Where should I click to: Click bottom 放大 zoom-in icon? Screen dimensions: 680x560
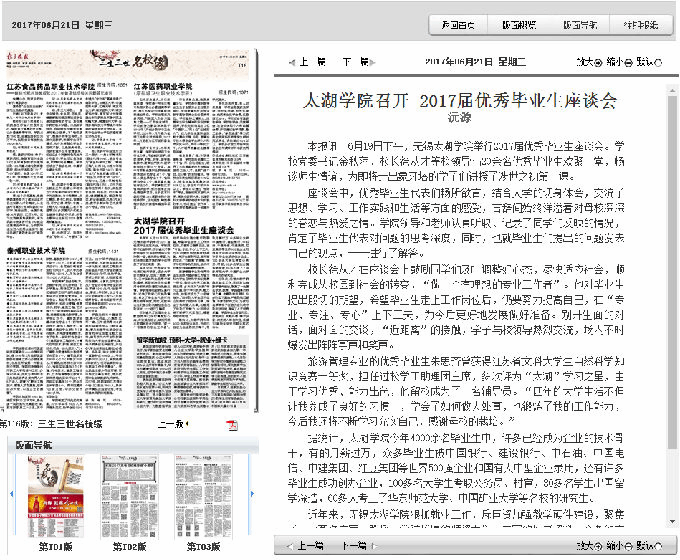tap(598, 545)
